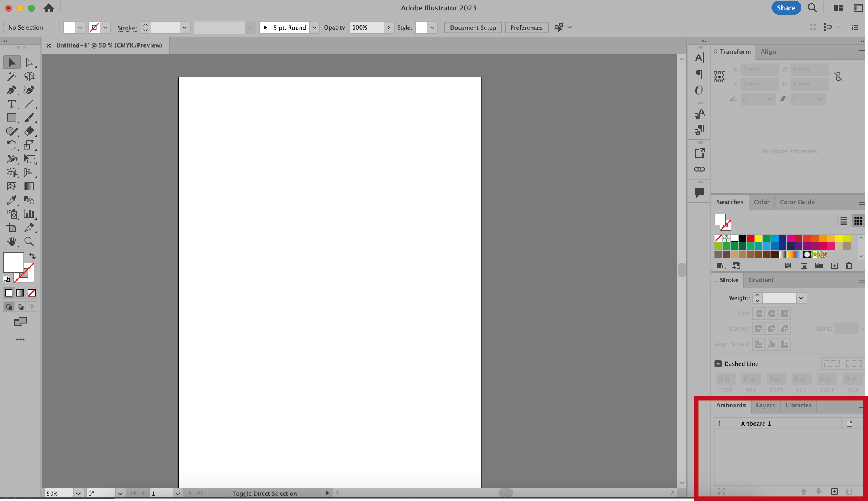Select the Pen tool

click(11, 90)
